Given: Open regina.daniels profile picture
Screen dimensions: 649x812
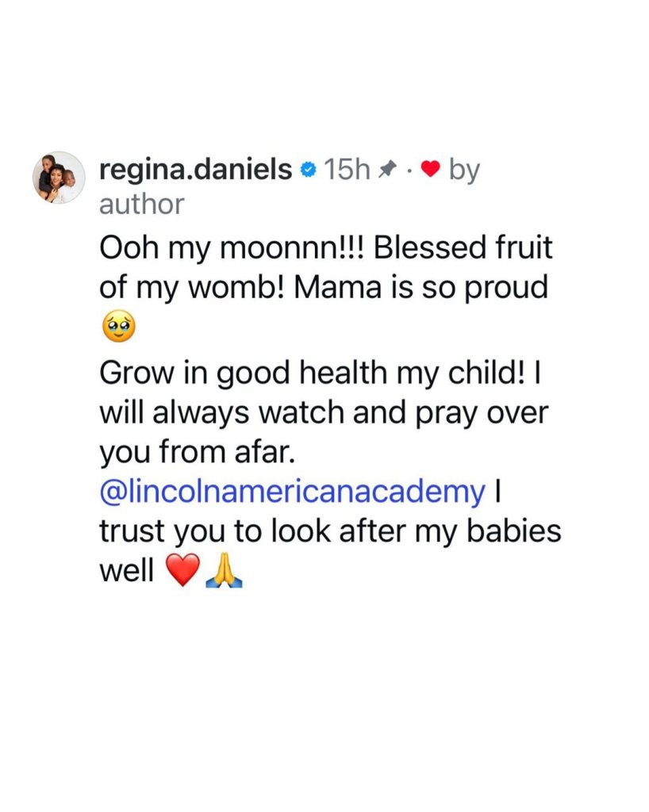Looking at the screenshot, I should pyautogui.click(x=58, y=177).
